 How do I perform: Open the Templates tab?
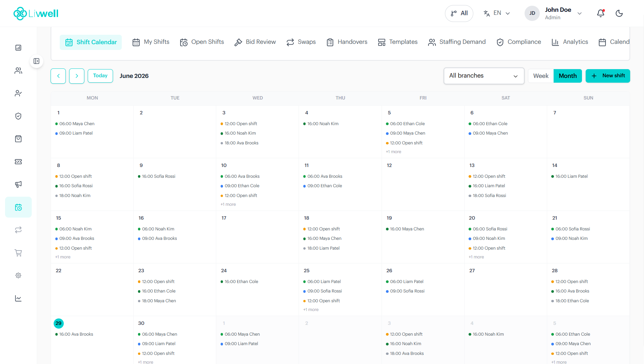[x=398, y=42]
